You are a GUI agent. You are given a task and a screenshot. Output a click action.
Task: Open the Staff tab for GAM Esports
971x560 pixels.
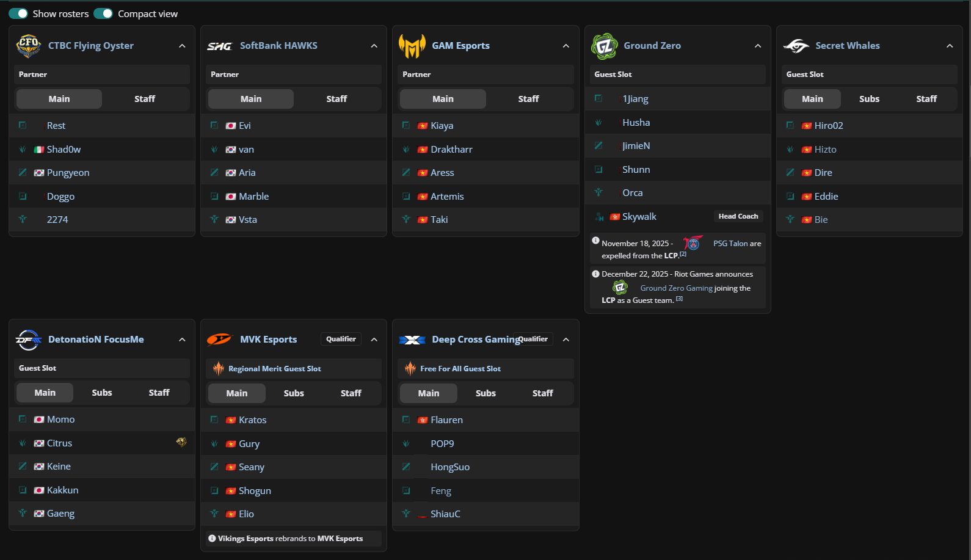click(x=529, y=99)
